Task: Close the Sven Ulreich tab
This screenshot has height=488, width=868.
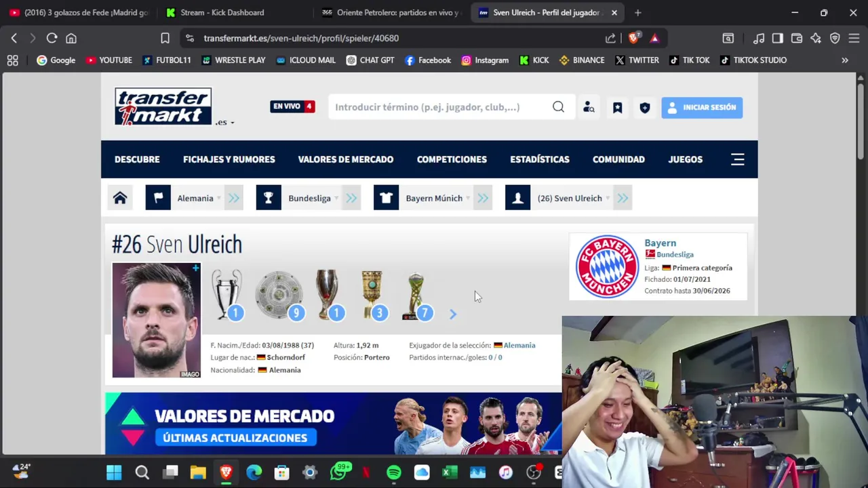Action: pyautogui.click(x=614, y=12)
